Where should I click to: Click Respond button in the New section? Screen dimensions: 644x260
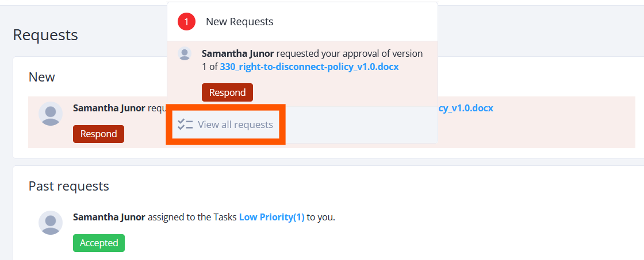click(98, 134)
